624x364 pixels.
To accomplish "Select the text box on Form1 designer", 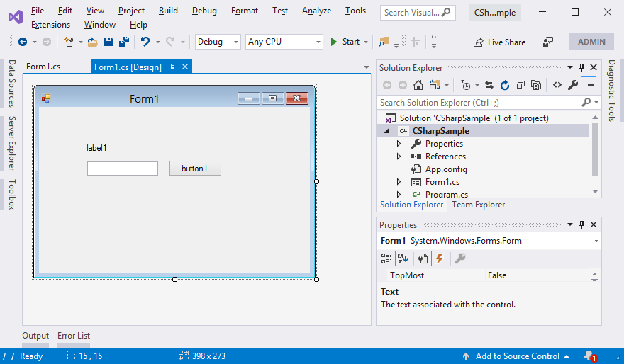I will tap(123, 169).
